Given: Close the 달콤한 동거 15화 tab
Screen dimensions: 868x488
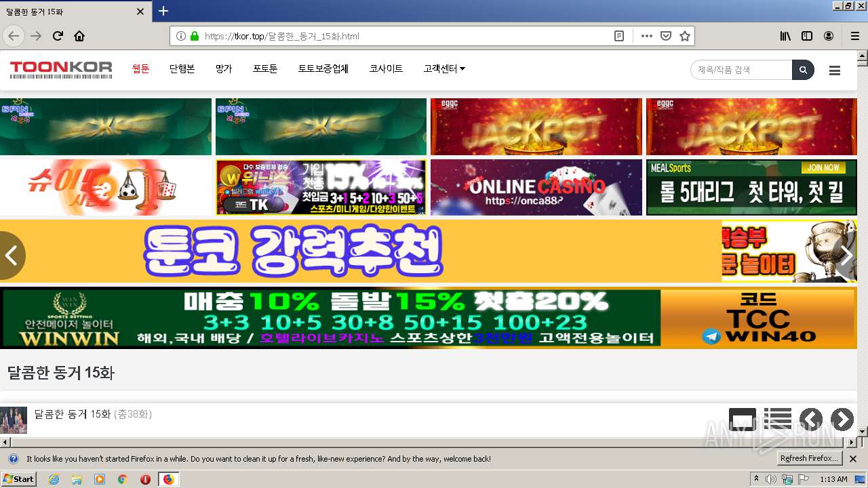Looking at the screenshot, I should coord(140,12).
